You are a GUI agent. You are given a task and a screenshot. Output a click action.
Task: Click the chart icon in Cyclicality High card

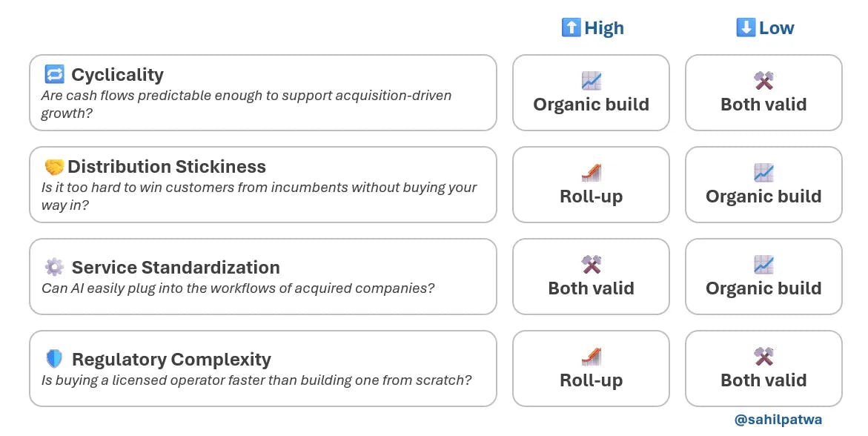tap(592, 81)
